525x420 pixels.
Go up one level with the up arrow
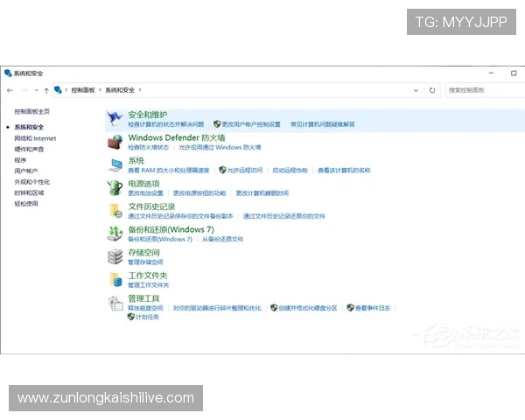point(45,90)
